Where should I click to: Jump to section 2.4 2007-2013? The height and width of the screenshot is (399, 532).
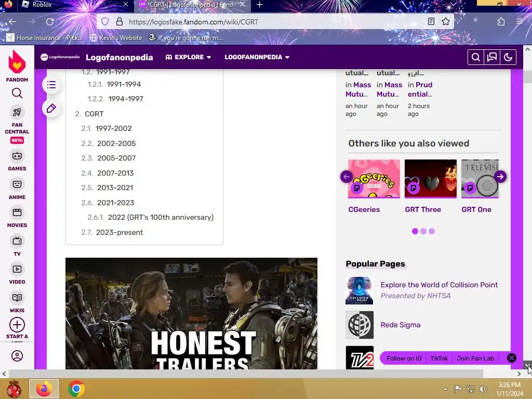[x=108, y=173]
